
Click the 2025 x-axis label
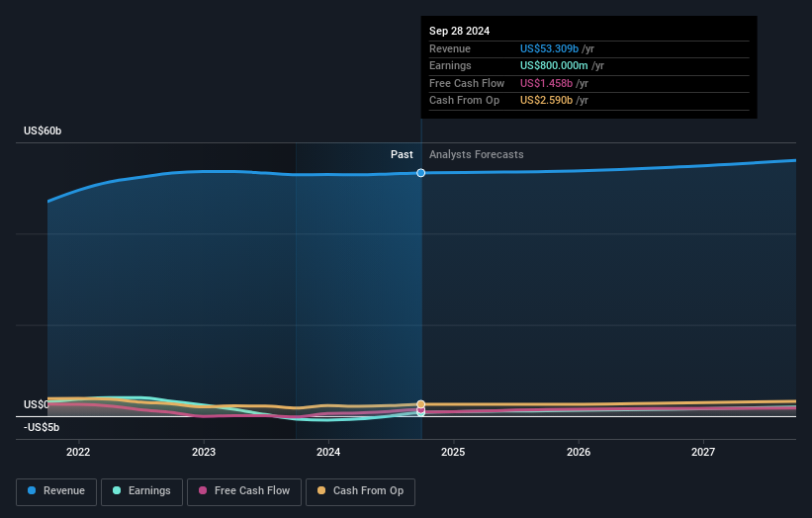pos(453,452)
